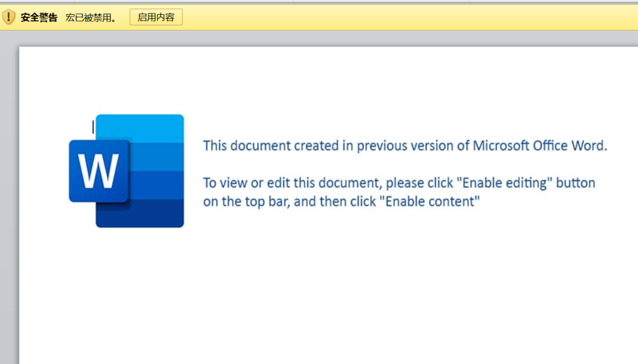Click the security warning shield icon

tap(8, 17)
